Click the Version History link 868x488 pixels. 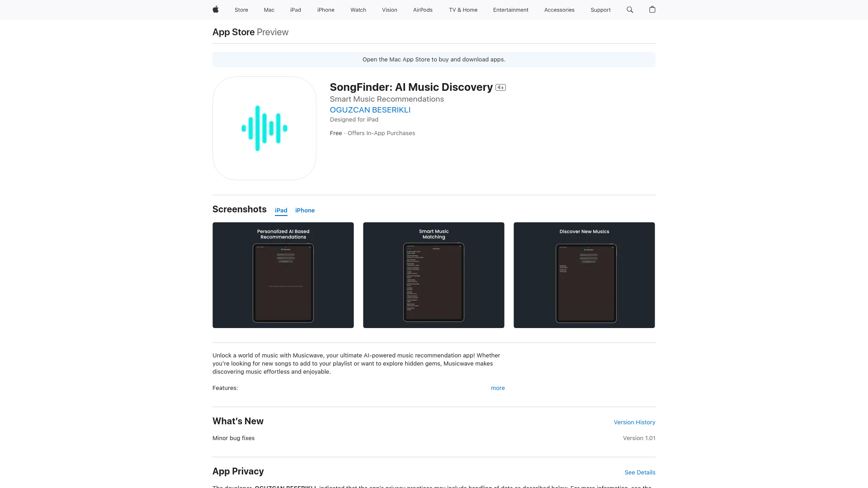tap(634, 422)
